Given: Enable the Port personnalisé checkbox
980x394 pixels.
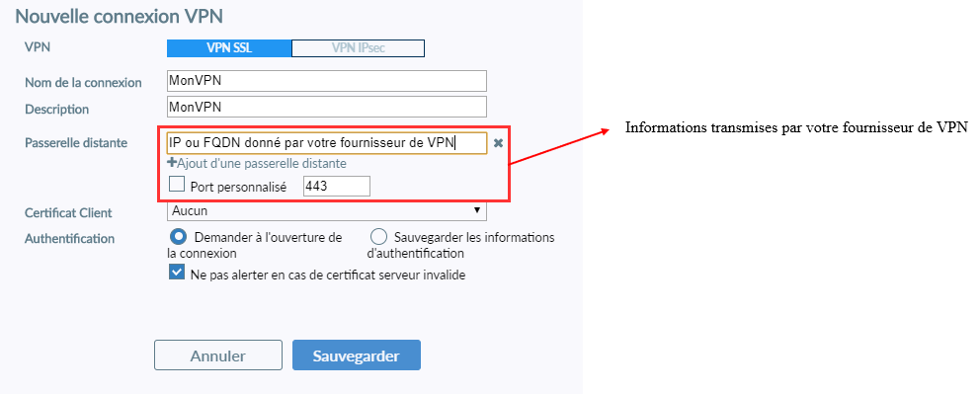Looking at the screenshot, I should [177, 184].
